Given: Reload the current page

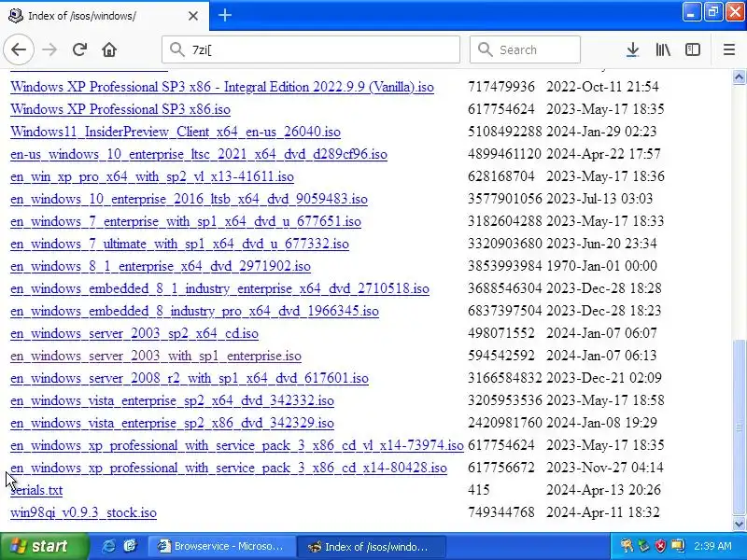Looking at the screenshot, I should click(79, 49).
